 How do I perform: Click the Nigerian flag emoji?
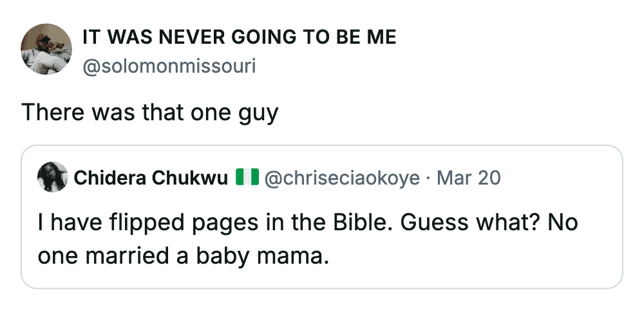(x=247, y=178)
